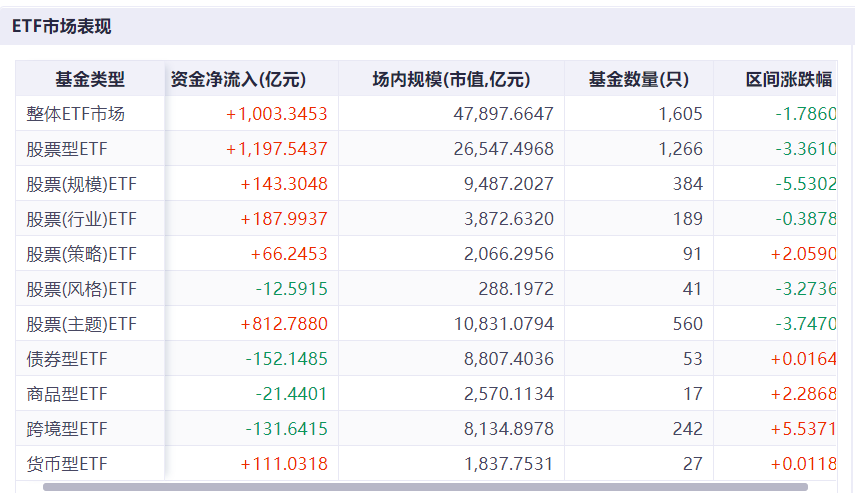Click the change value -3.3610
Screen dimensions: 855x493
tap(806, 149)
